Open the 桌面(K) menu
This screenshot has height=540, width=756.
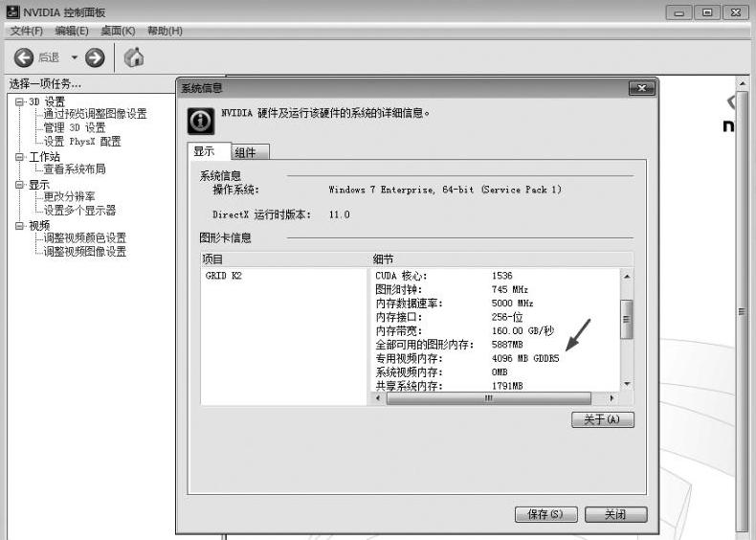click(118, 31)
